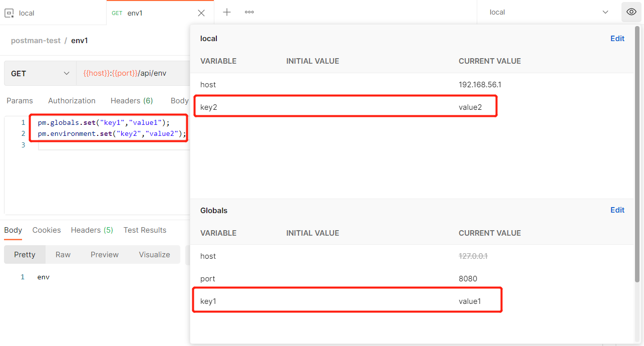Click the environment quick look eye icon
Image resolution: width=644 pixels, height=346 pixels.
pos(631,12)
